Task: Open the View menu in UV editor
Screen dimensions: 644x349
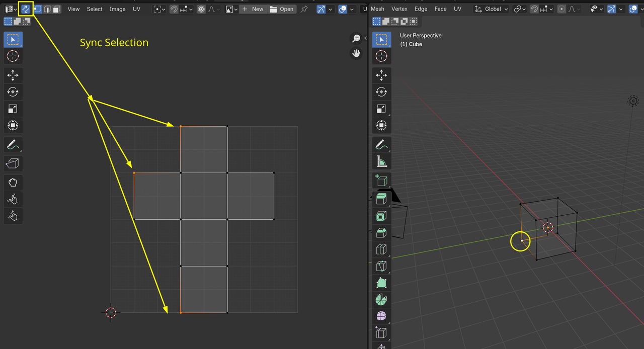Action: click(x=73, y=9)
